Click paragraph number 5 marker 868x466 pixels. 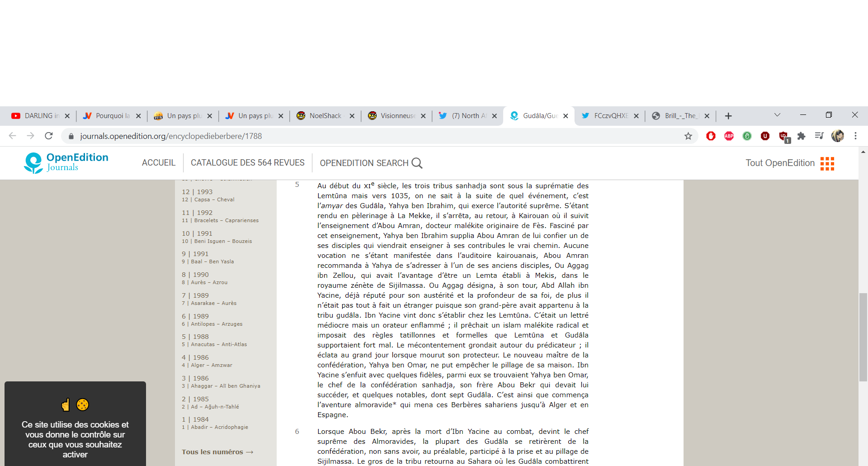[x=297, y=185]
